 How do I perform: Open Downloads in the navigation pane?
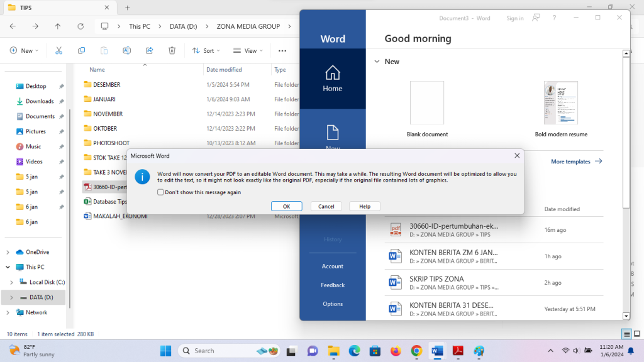(x=40, y=101)
